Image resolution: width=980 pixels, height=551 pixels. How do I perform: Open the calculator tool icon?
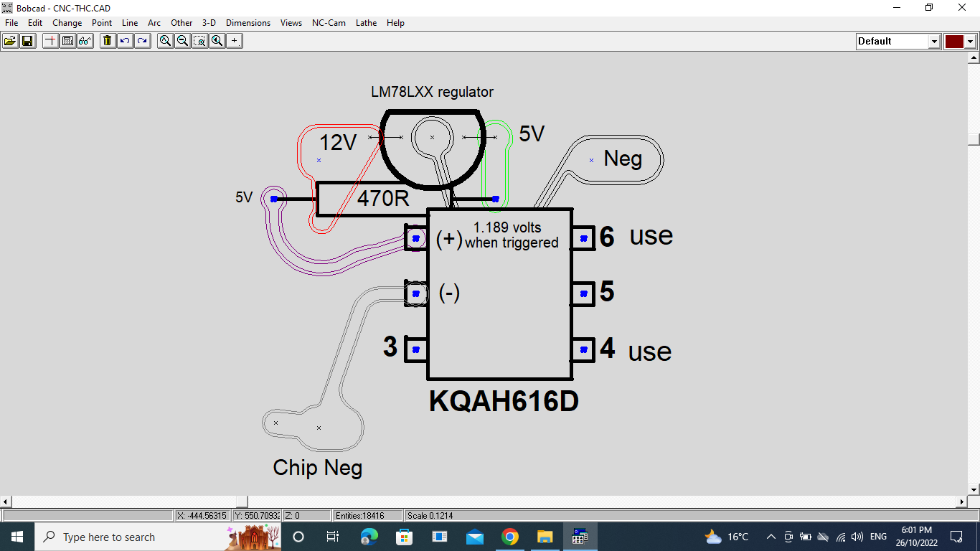[x=67, y=41]
